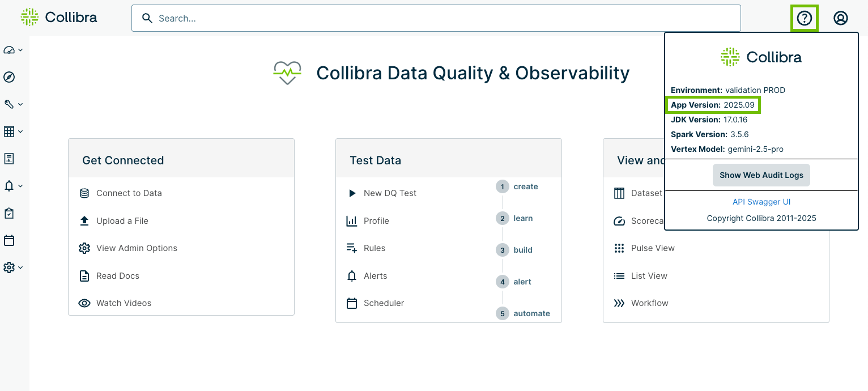868x391 pixels.
Task: Open the calendar icon in left sidebar
Action: click(x=9, y=240)
